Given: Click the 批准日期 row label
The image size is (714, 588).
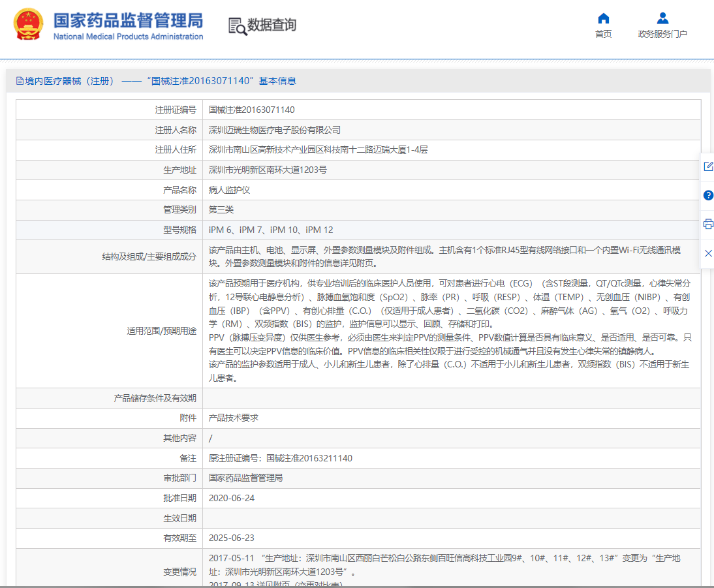Looking at the screenshot, I should tap(179, 498).
